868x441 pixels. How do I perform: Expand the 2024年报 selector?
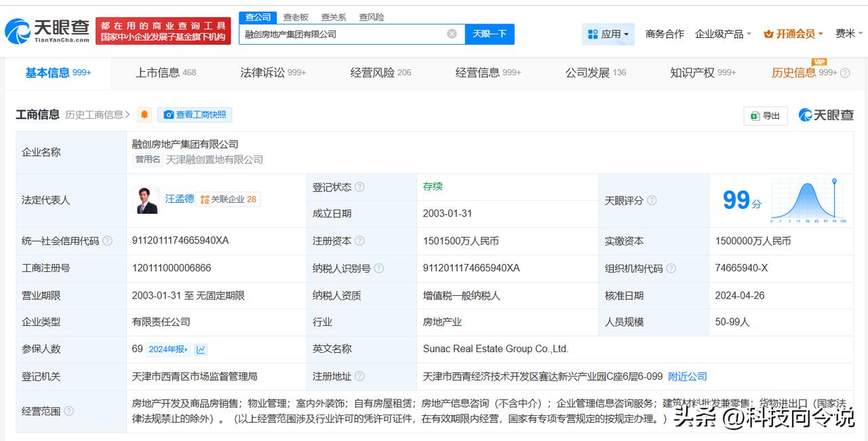point(168,349)
